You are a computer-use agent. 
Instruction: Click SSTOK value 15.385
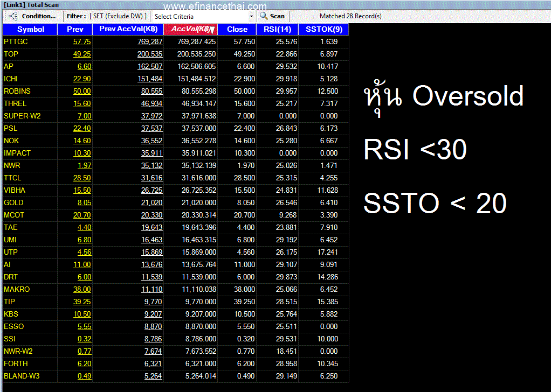[327, 302]
